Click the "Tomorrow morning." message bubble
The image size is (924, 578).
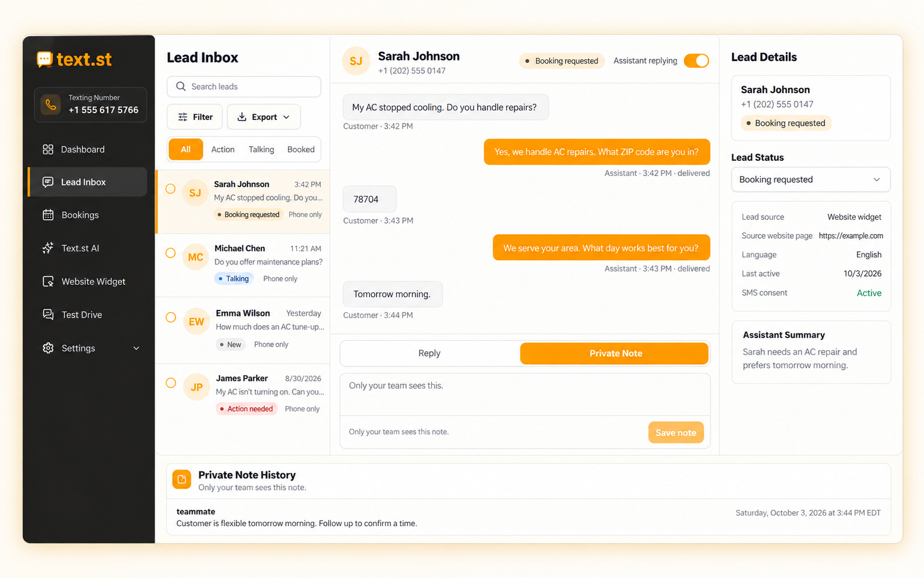coord(393,294)
